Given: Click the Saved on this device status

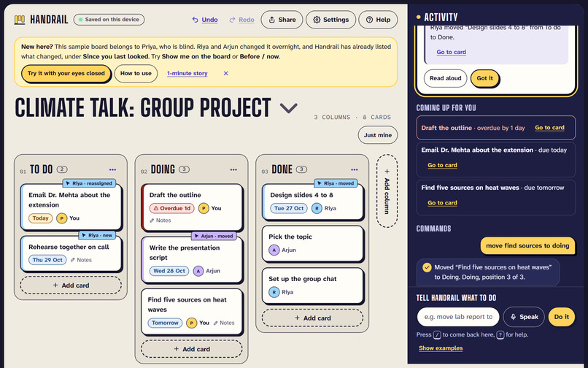Looking at the screenshot, I should click(109, 20).
